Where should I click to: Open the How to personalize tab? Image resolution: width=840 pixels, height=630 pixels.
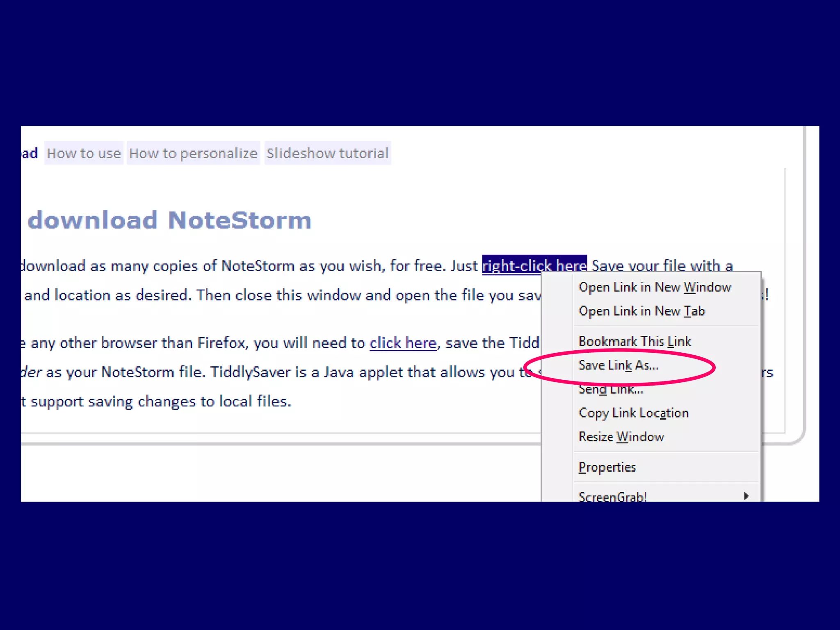[193, 153]
